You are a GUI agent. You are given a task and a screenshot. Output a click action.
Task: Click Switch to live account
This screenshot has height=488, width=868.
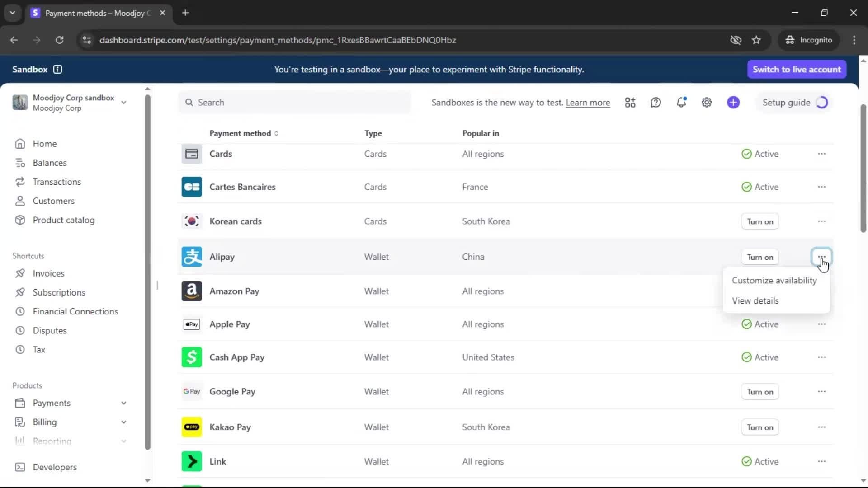coord(797,69)
